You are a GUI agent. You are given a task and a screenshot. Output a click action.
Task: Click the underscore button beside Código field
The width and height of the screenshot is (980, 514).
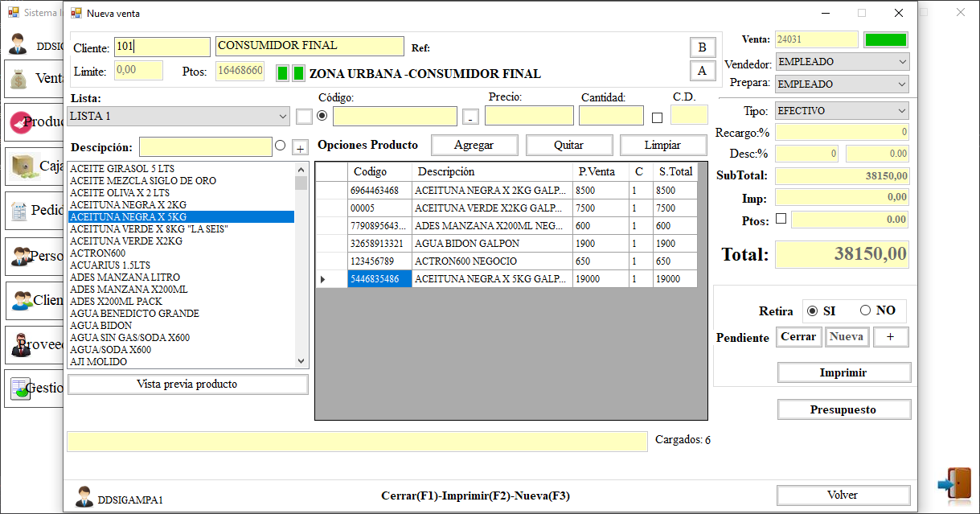(x=471, y=117)
